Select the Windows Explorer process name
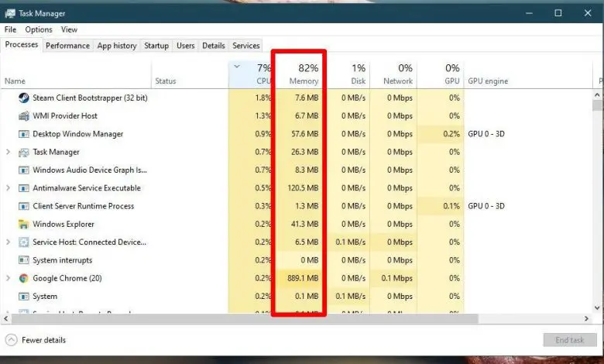This screenshot has height=364, width=604. 63,224
